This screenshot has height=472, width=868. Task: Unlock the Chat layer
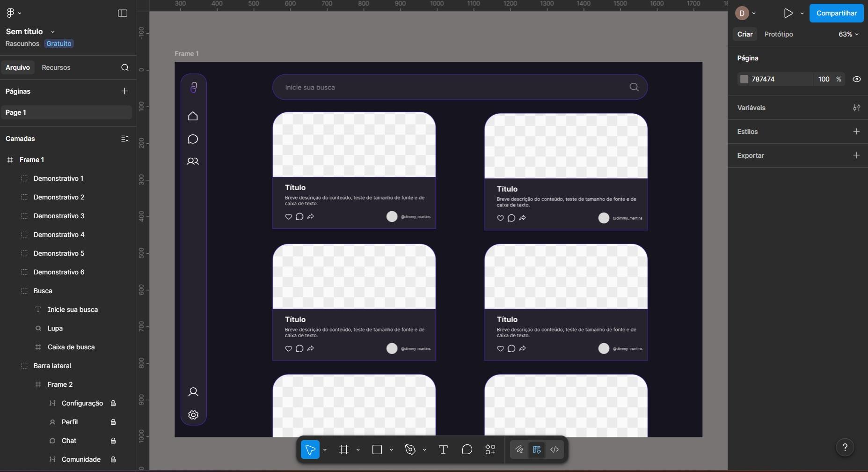coord(113,441)
